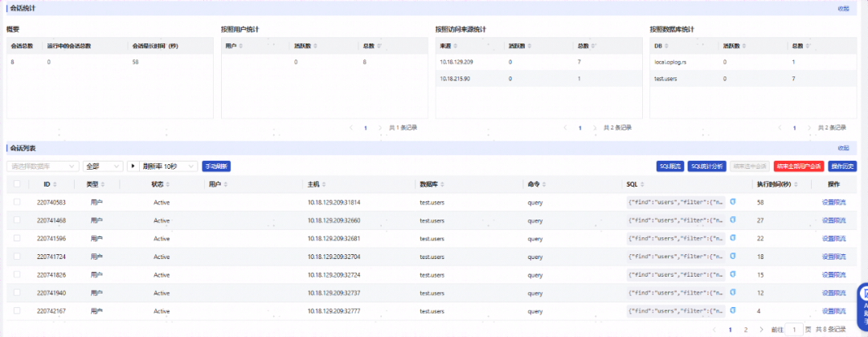Click the page-jump input field

tap(794, 329)
